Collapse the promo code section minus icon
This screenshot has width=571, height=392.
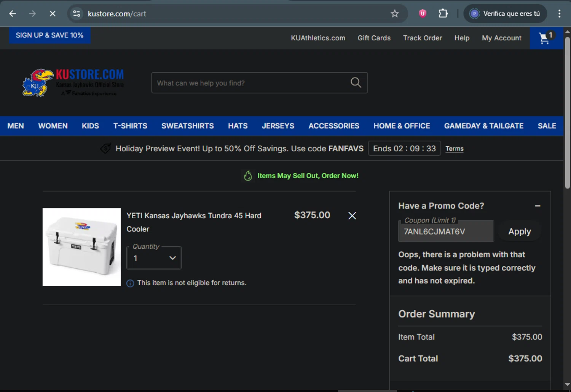(538, 206)
